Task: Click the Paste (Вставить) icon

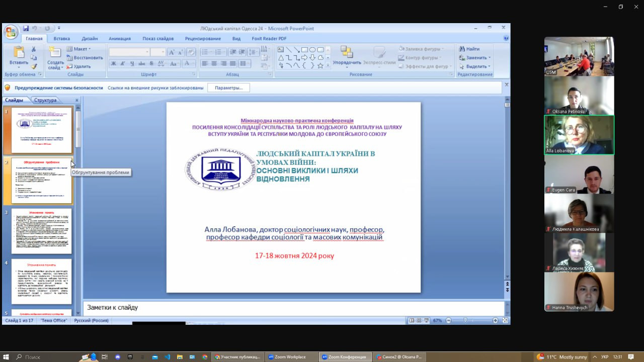Action: click(x=19, y=53)
